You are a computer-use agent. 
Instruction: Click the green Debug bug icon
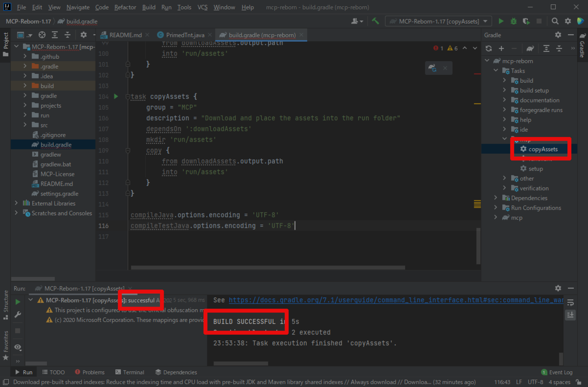click(514, 21)
